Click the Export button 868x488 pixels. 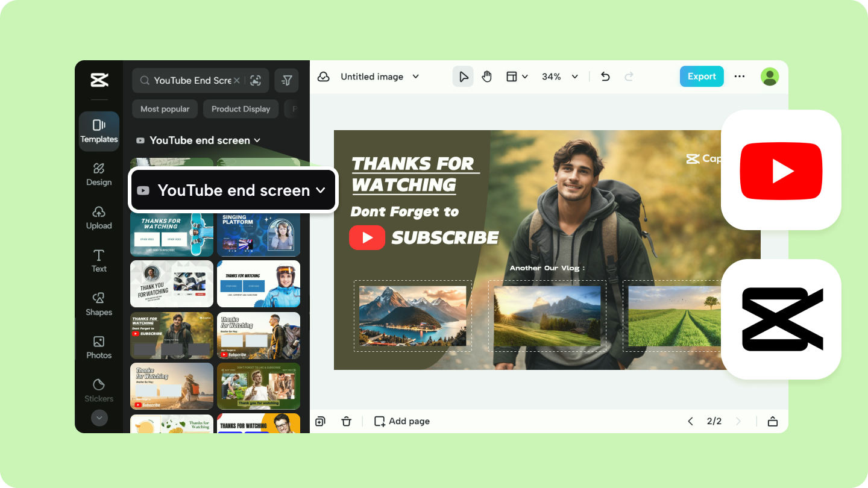pos(701,77)
